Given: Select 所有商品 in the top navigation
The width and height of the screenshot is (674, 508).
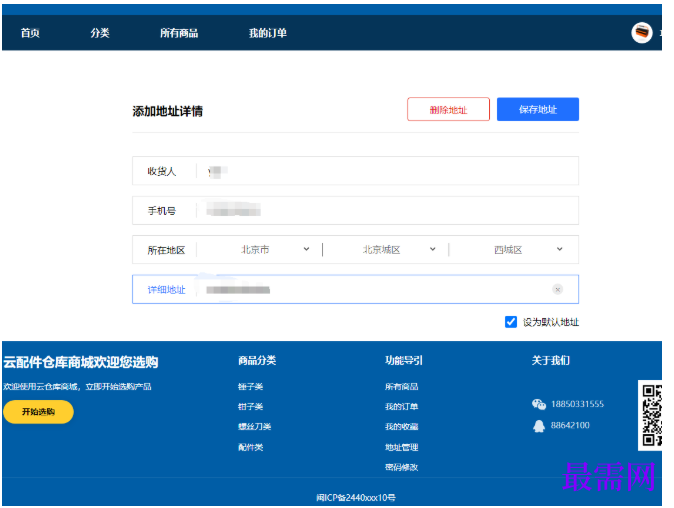Looking at the screenshot, I should (x=179, y=33).
